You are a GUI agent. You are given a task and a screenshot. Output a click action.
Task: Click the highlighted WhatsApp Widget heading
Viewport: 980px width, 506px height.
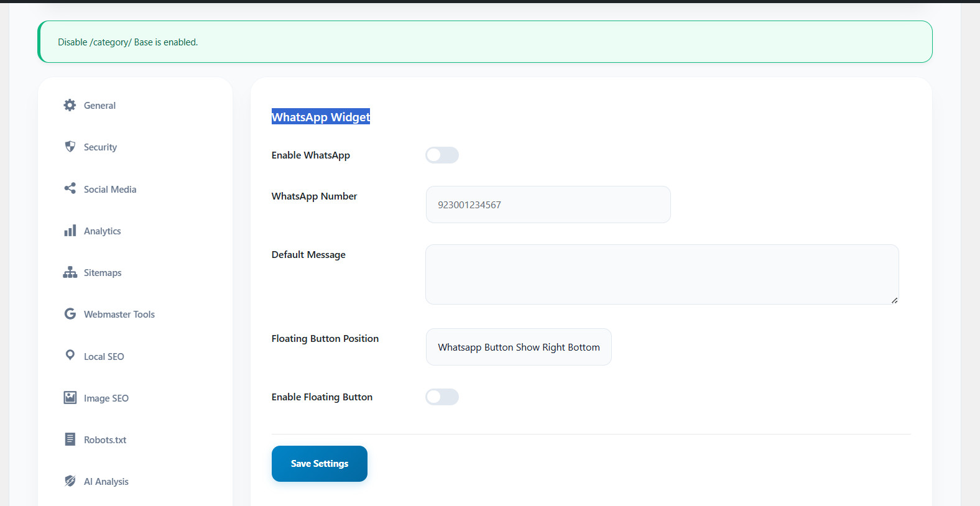[x=321, y=117]
